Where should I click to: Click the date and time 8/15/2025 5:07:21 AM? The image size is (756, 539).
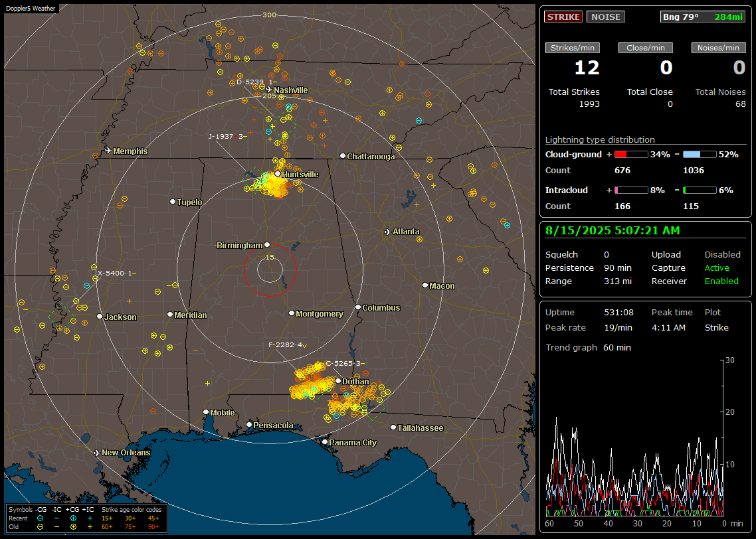point(613,231)
